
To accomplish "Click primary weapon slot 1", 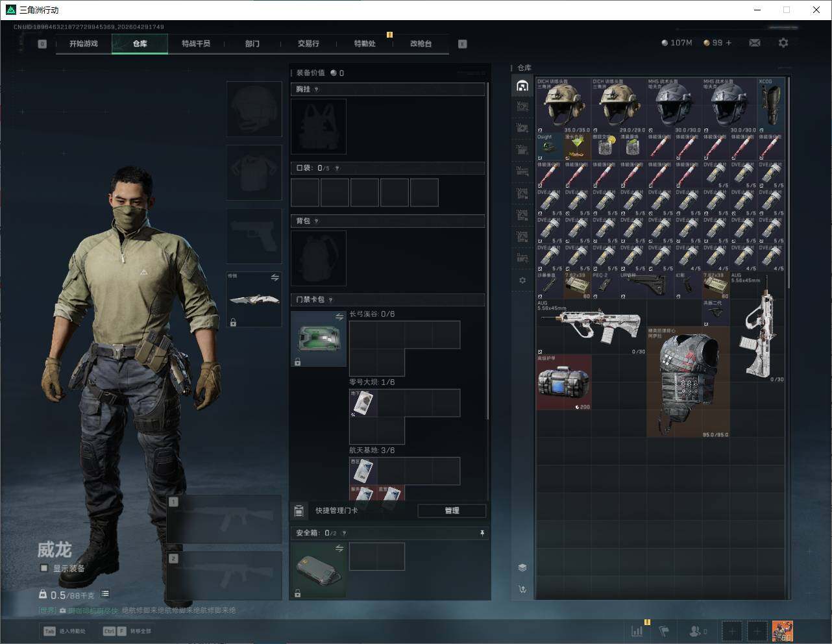I will [x=225, y=519].
